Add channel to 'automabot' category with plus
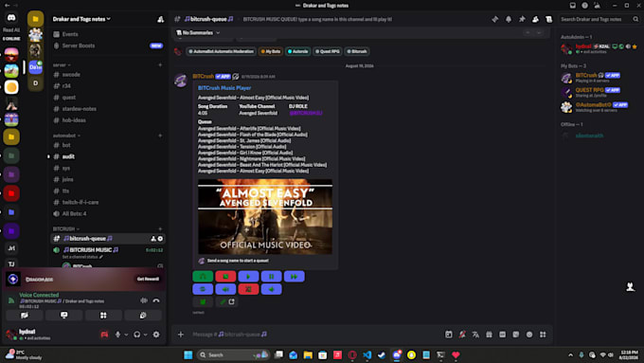The height and width of the screenshot is (363, 644). tap(160, 136)
